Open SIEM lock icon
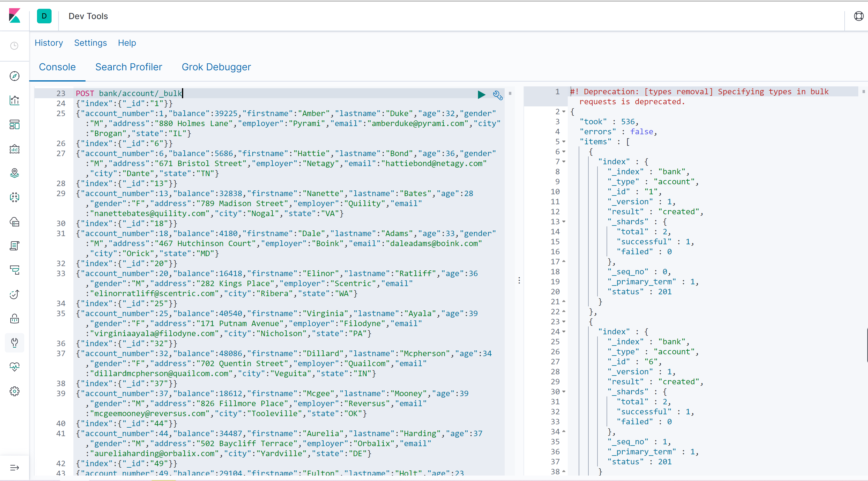 [x=15, y=319]
